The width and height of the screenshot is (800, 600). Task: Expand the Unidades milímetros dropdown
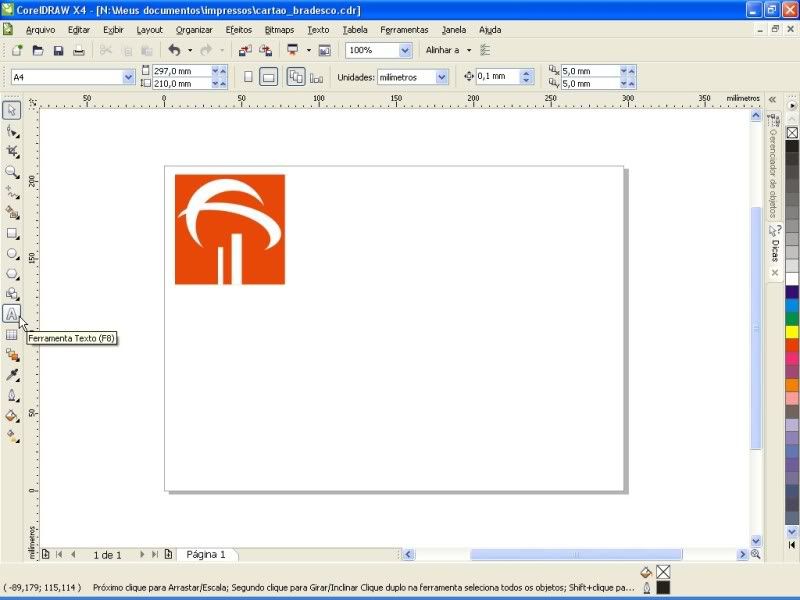point(441,77)
